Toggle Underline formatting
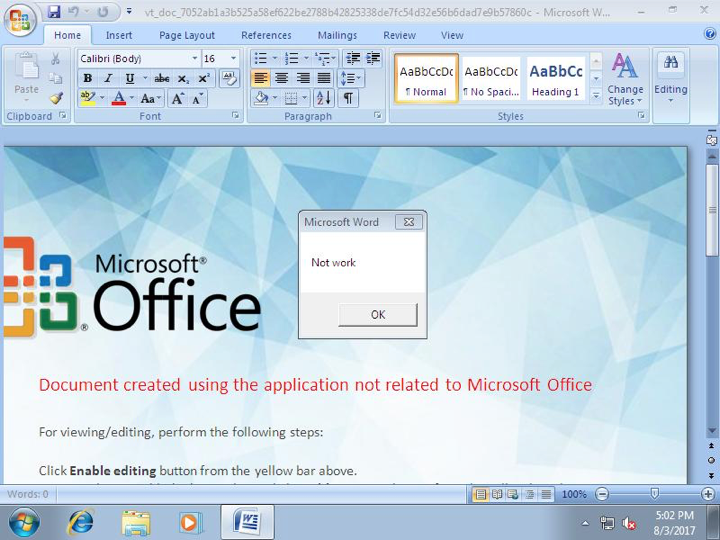Image resolution: width=720 pixels, height=540 pixels. [x=129, y=79]
